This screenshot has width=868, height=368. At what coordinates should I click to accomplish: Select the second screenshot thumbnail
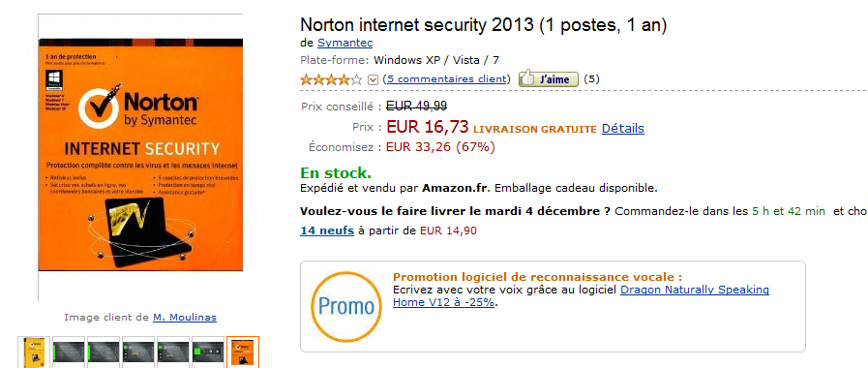click(69, 352)
